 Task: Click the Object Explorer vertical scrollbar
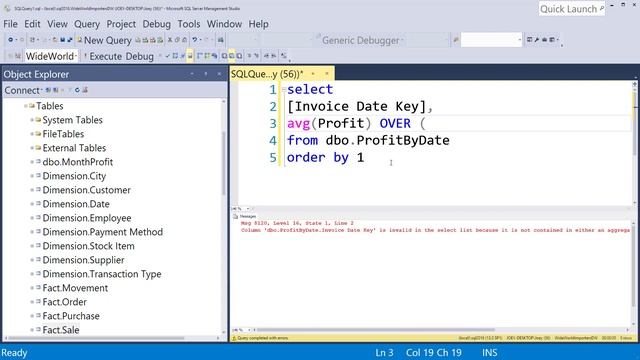(x=223, y=163)
